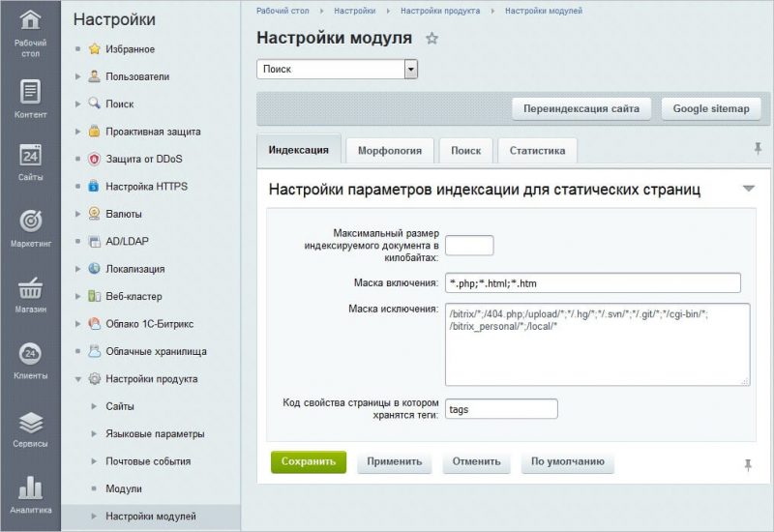Open the Сервисы layers icon
Viewport: 774px width, 532px height.
click(30, 429)
